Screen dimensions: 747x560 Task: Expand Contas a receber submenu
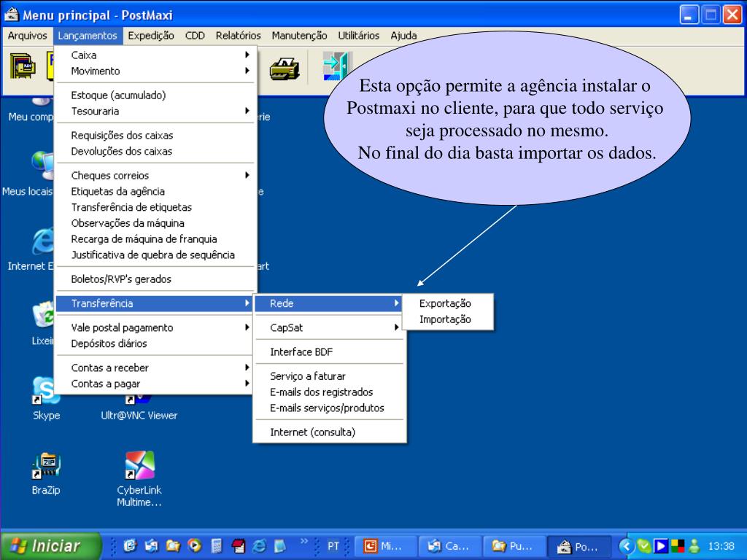(x=155, y=367)
